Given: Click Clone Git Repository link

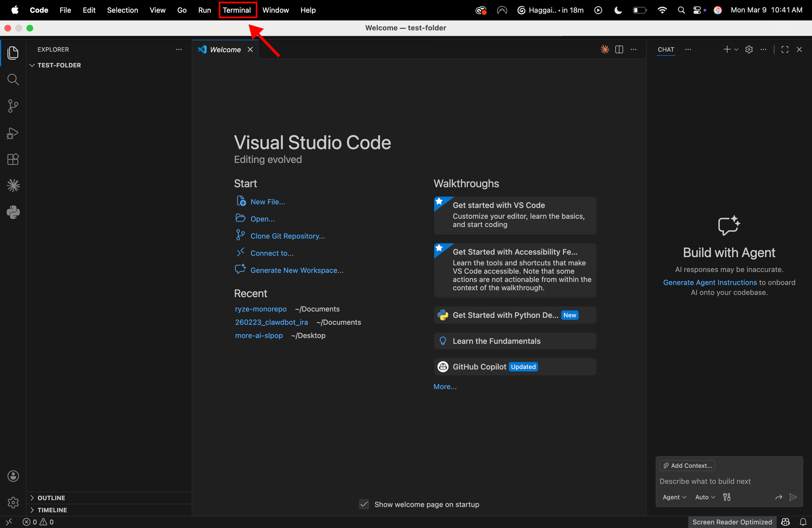Looking at the screenshot, I should pyautogui.click(x=287, y=236).
